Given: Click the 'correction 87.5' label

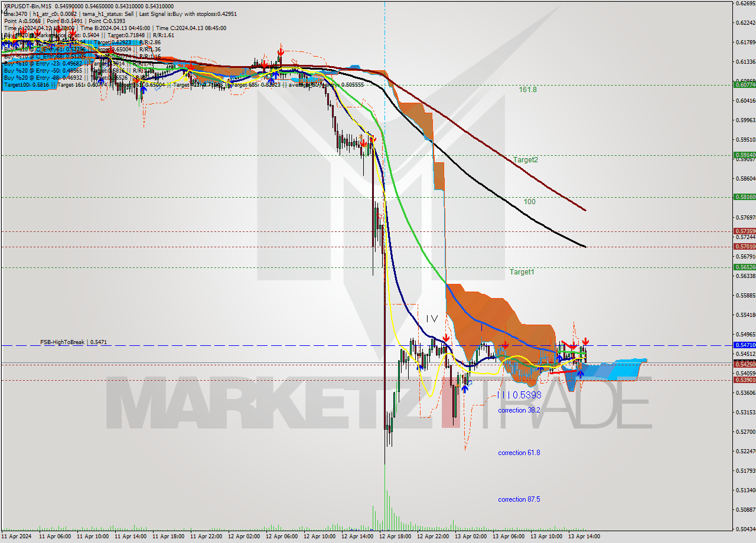Looking at the screenshot, I should pyautogui.click(x=519, y=499).
